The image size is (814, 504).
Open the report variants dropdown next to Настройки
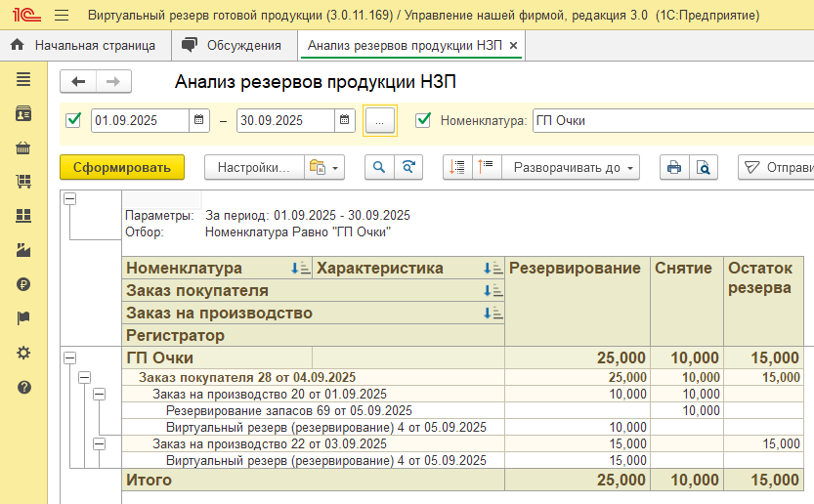(324, 167)
